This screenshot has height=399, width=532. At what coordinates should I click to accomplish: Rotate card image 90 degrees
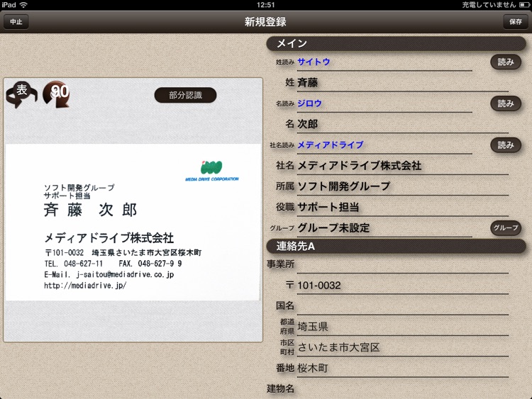coord(57,94)
